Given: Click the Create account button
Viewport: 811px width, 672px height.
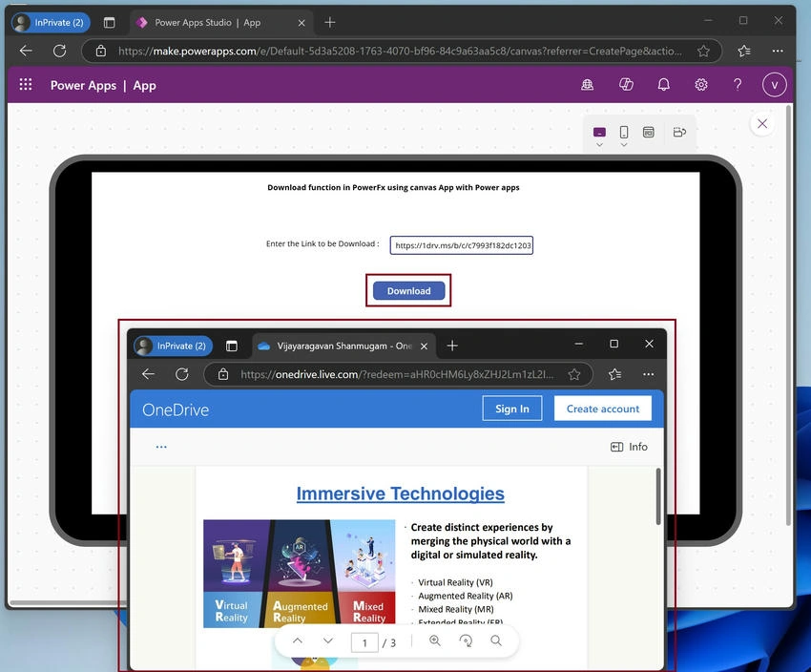Looking at the screenshot, I should [603, 409].
